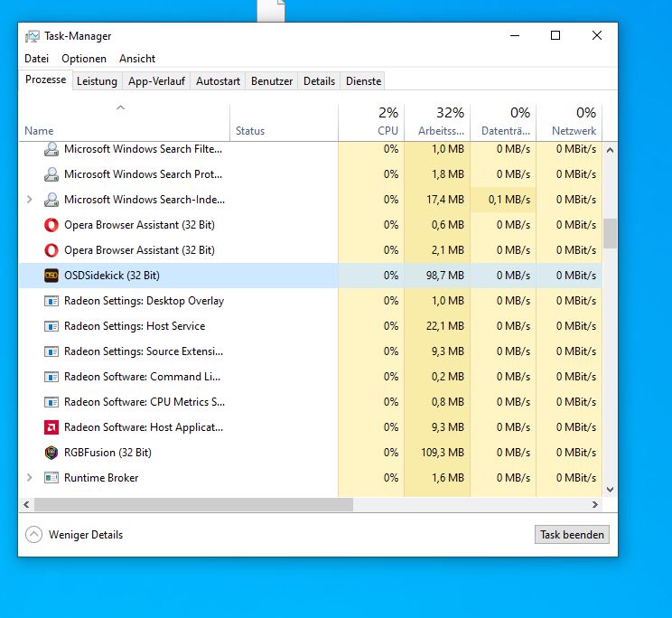This screenshot has width=672, height=618.
Task: Click the Weniger Details link text
Action: click(x=86, y=535)
